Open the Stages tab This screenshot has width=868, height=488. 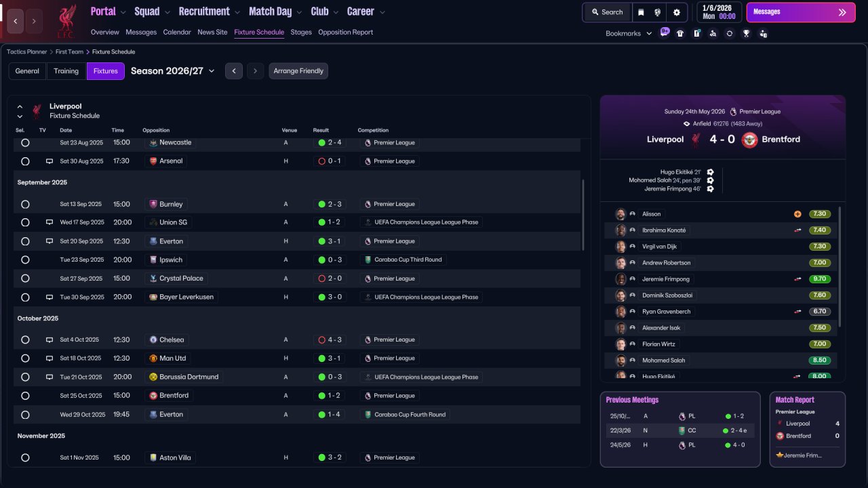(x=301, y=32)
